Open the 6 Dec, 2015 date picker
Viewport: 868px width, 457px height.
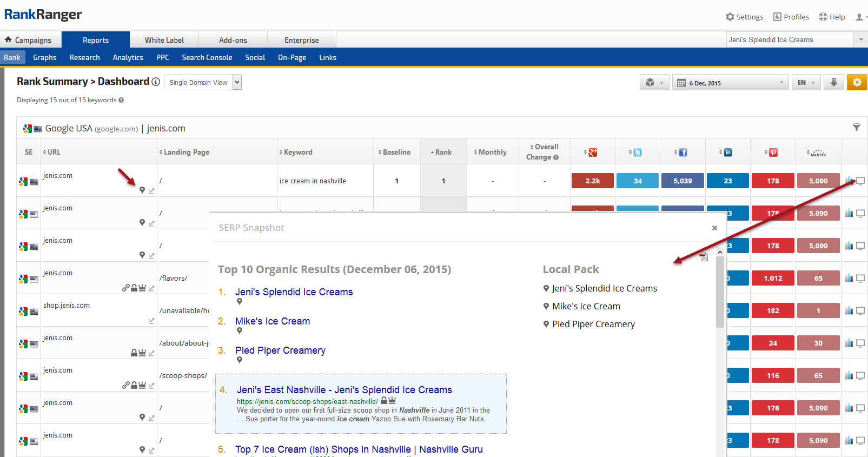[x=731, y=83]
